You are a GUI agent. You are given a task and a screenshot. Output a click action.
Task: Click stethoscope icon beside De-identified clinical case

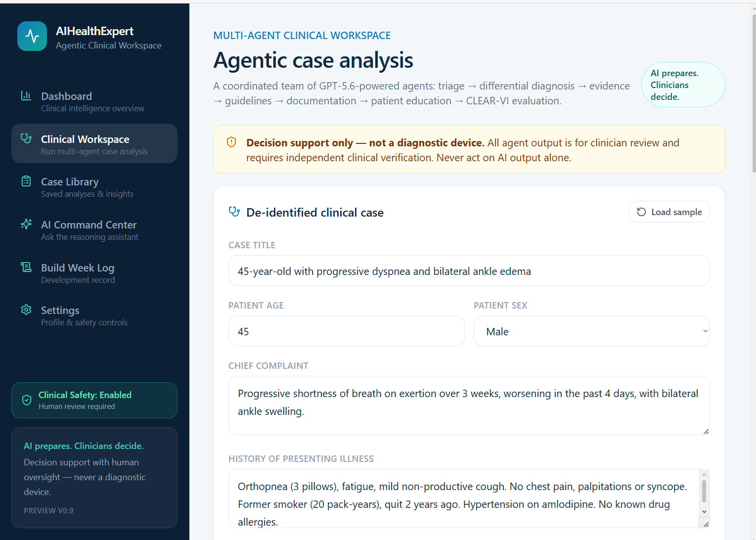(x=234, y=212)
